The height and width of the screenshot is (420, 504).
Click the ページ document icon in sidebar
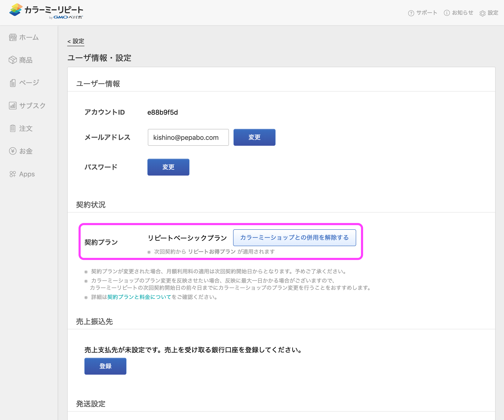point(13,83)
